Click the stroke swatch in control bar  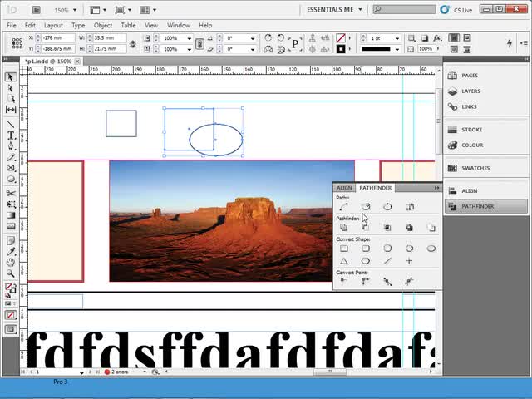coord(341,49)
